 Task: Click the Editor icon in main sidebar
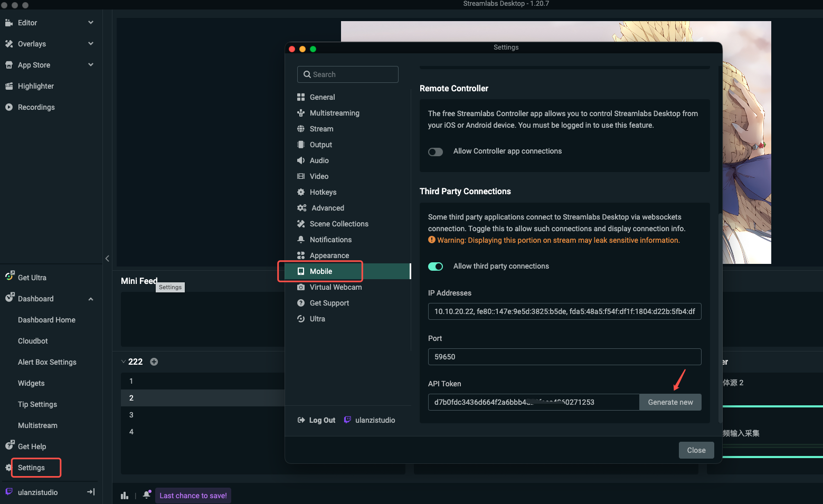9,23
